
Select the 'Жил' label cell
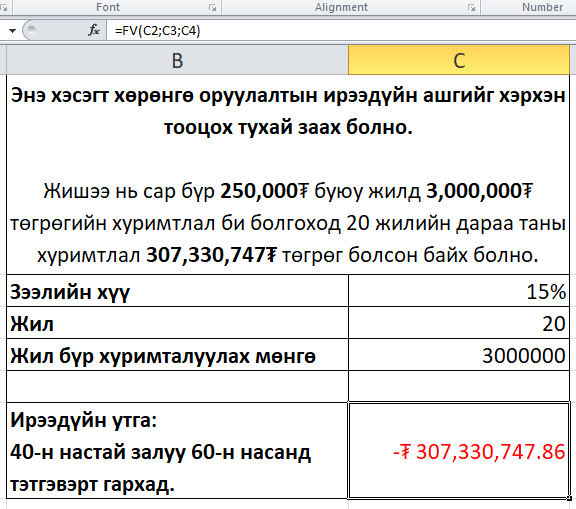[177, 323]
